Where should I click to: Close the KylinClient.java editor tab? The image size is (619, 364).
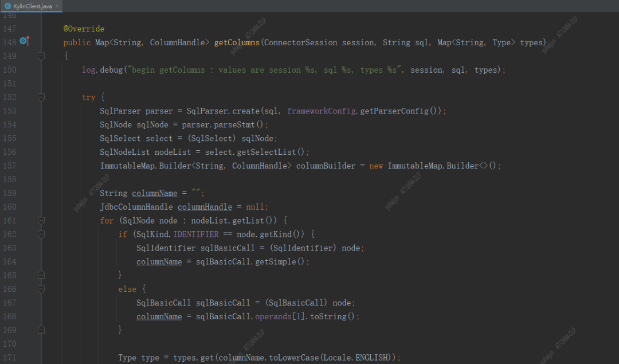[58, 6]
